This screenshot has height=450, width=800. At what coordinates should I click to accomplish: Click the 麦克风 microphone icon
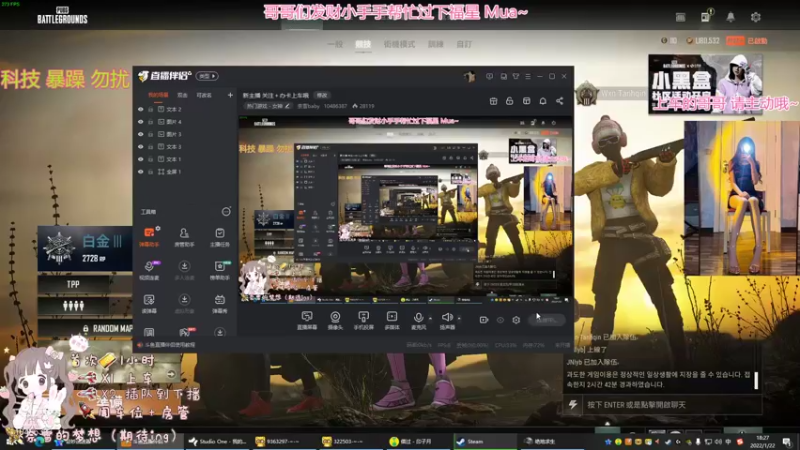418,318
